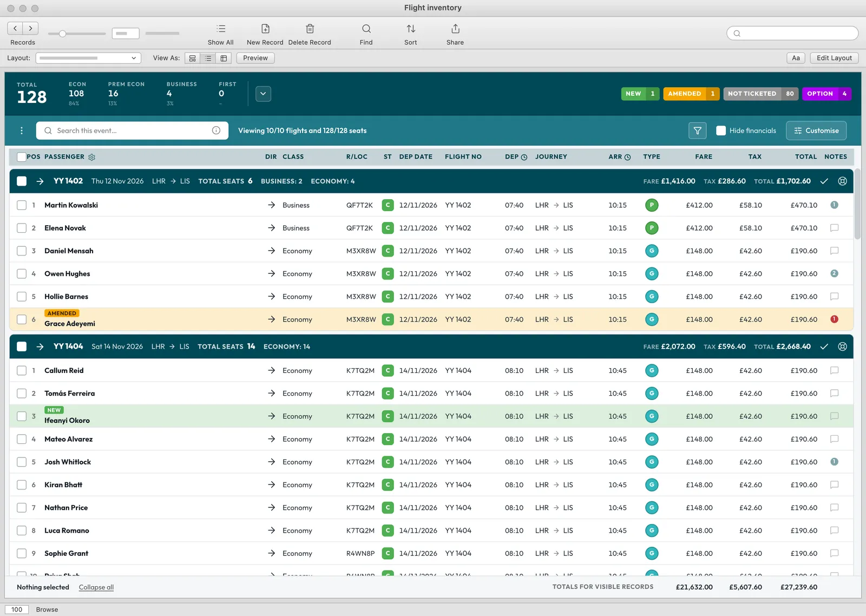866x616 pixels.
Task: Toggle the Hide financials checkbox
Action: tap(721, 130)
